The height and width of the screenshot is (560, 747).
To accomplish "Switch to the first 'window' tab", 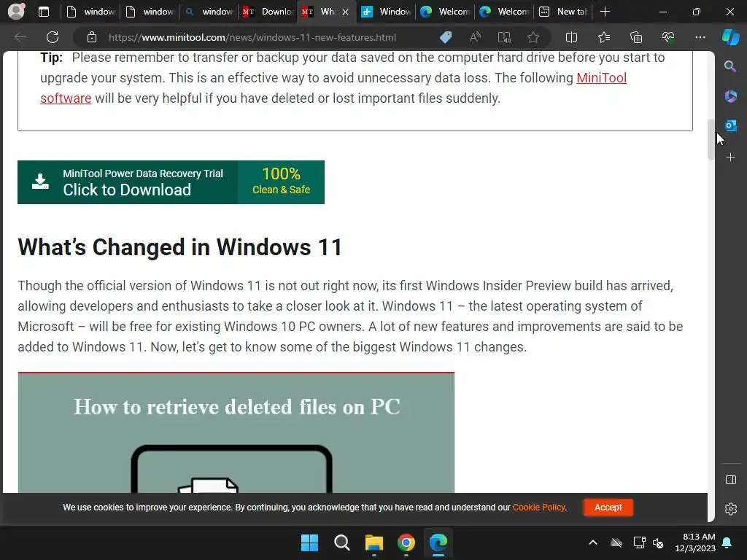I will click(x=90, y=12).
